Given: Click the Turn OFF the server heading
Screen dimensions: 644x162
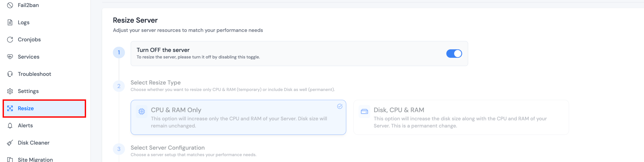Looking at the screenshot, I should [163, 50].
